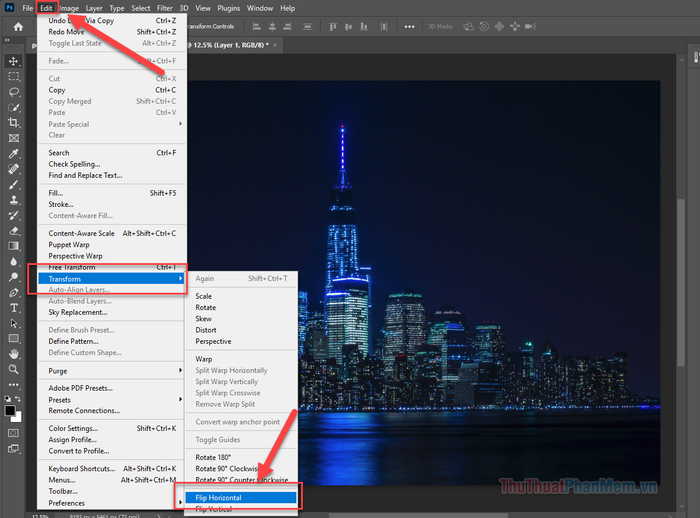Activate the Zoom tool in toolbar
This screenshot has width=700, height=518.
click(14, 369)
